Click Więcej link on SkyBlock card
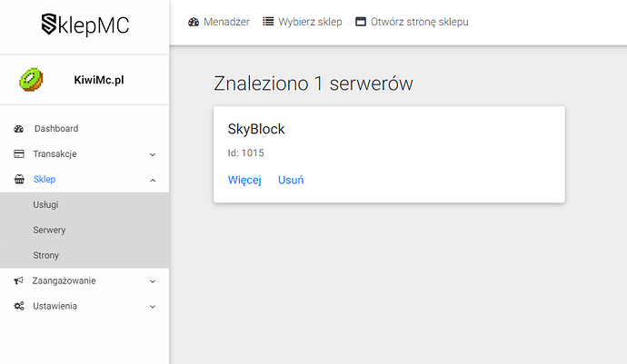627x364 pixels. (x=244, y=180)
